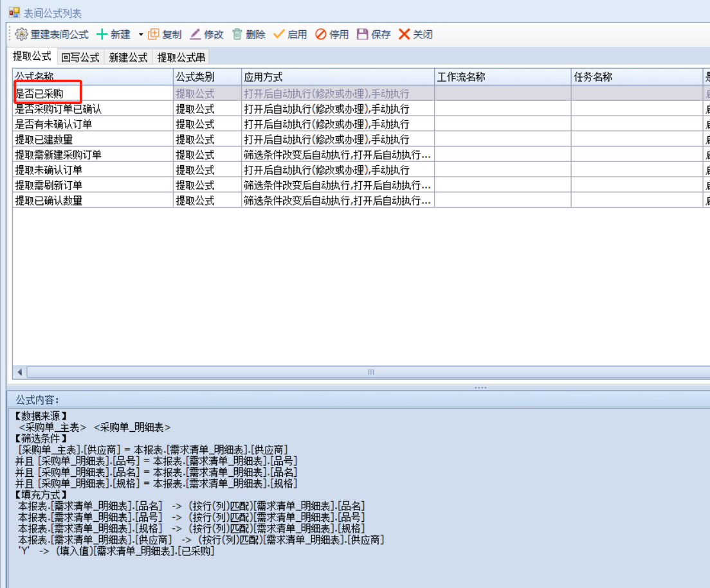The height and width of the screenshot is (588, 710).
Task: Click the green plus 新建 icon
Action: point(102,35)
